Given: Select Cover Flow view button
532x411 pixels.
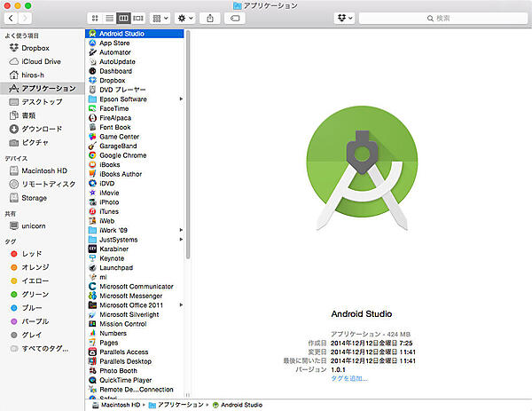Looking at the screenshot, I should click(x=138, y=18).
